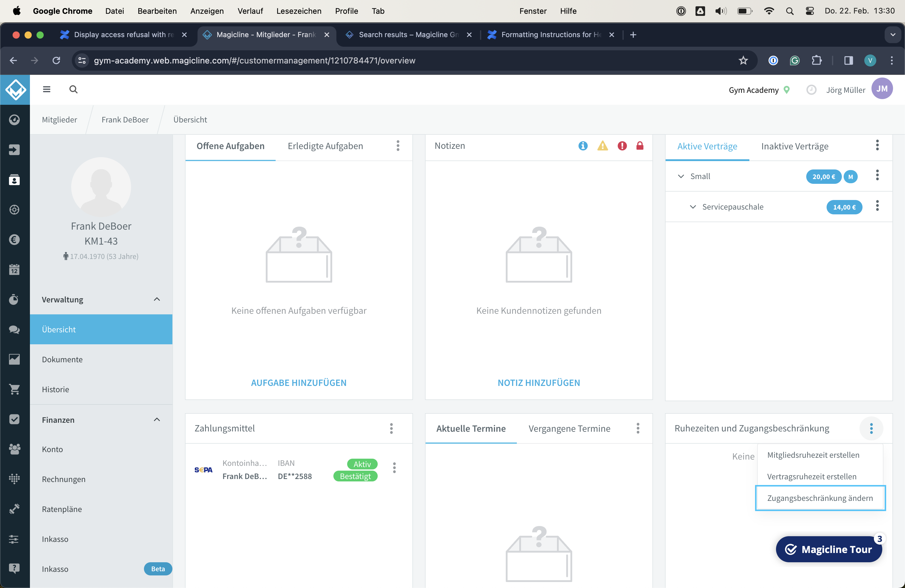Image resolution: width=905 pixels, height=588 pixels.
Task: Click the clock icon beside Jörg Müller
Action: pyautogui.click(x=811, y=90)
